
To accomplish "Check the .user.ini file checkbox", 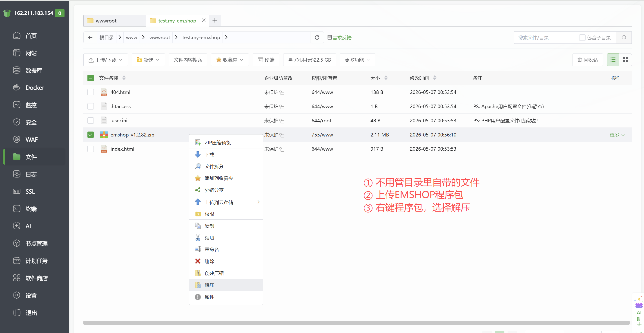I will click(x=91, y=121).
